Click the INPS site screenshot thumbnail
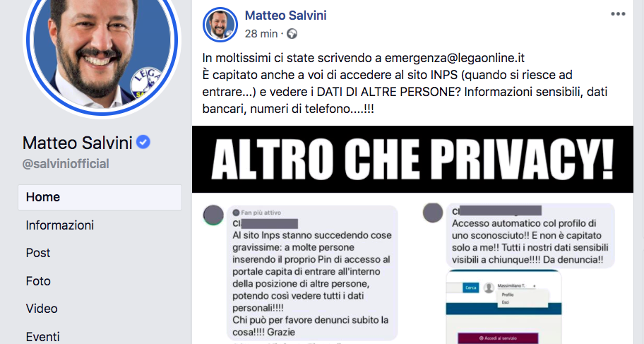This screenshot has height=344, width=644. coord(503,307)
